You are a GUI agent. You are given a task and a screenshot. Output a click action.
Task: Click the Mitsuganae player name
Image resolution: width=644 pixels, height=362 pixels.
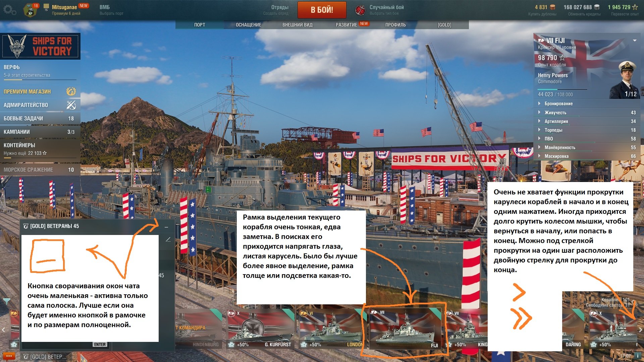click(x=64, y=7)
